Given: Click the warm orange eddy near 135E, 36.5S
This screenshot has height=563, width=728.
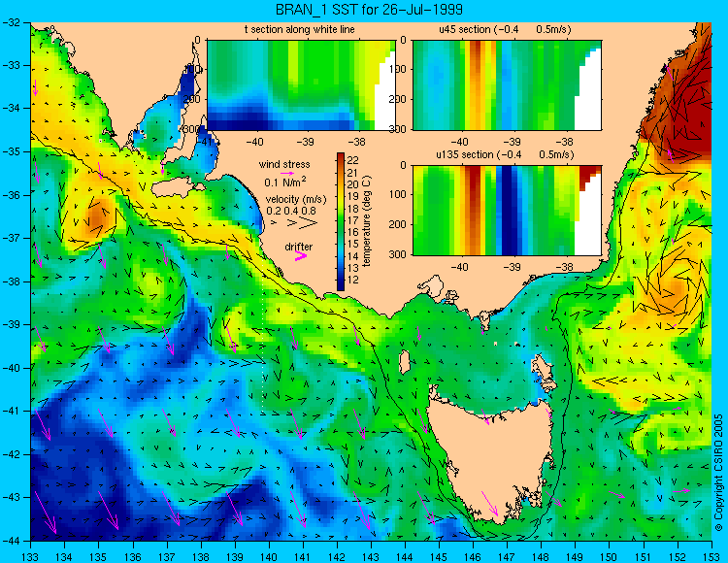Looking at the screenshot, I should pyautogui.click(x=98, y=218).
